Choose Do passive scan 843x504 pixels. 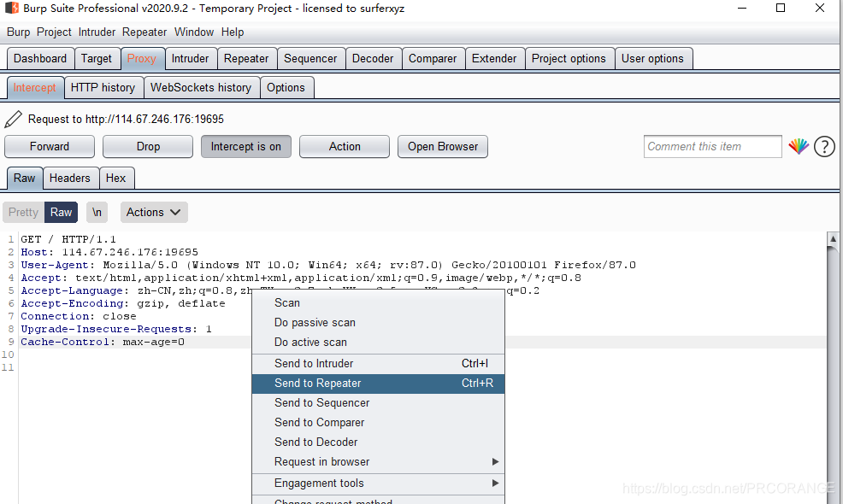pyautogui.click(x=378, y=322)
